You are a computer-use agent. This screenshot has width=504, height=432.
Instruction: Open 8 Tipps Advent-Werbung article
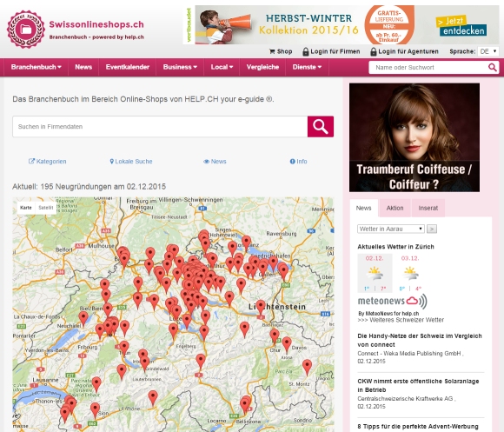point(418,427)
